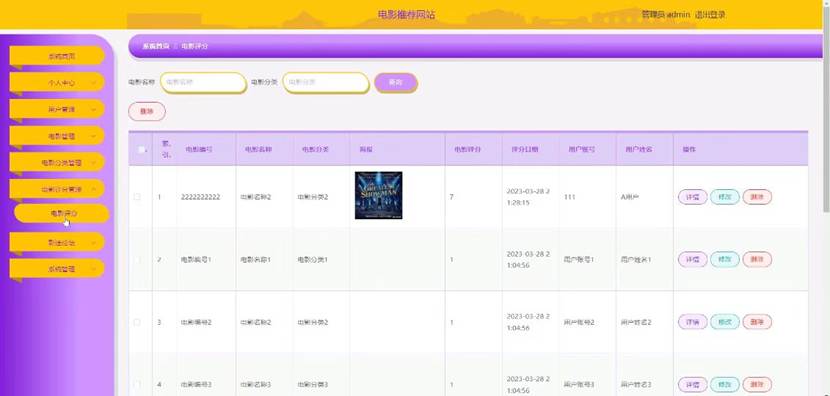Click the 系统首页 breadcrumb link

coord(156,46)
